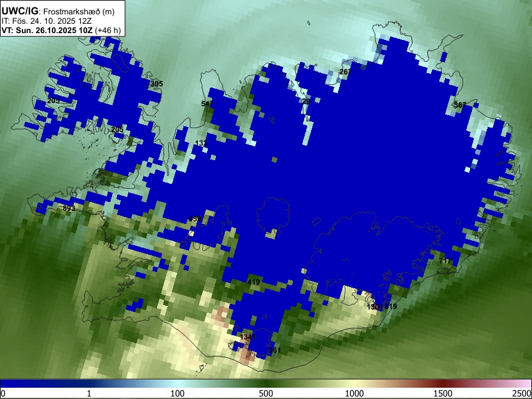532x399 pixels.
Task: Click the color scale label '100'
Action: pos(178,393)
